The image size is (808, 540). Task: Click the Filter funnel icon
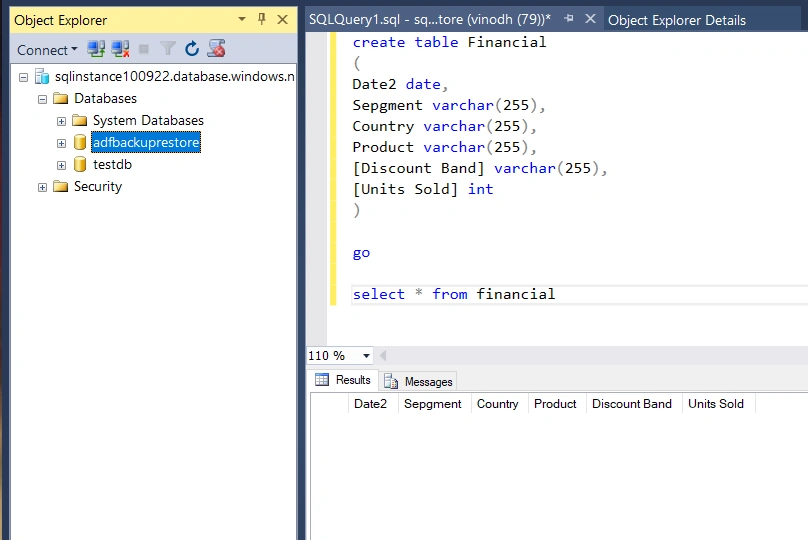[167, 49]
